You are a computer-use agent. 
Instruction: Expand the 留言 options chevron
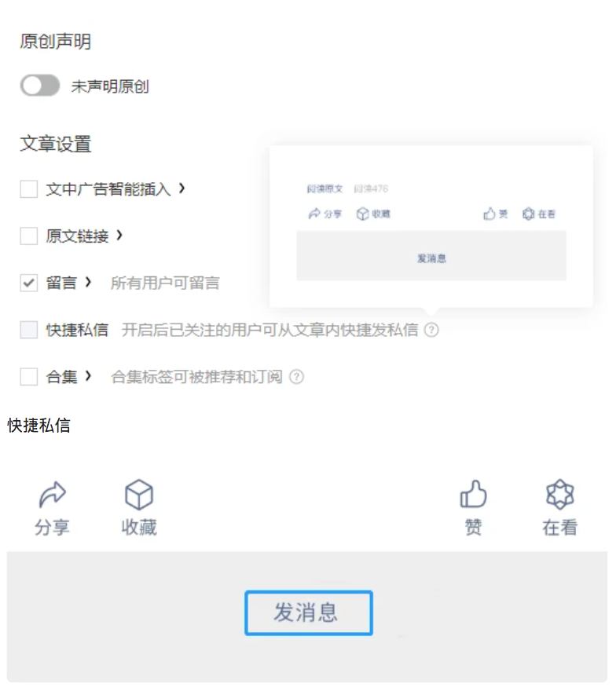point(88,282)
